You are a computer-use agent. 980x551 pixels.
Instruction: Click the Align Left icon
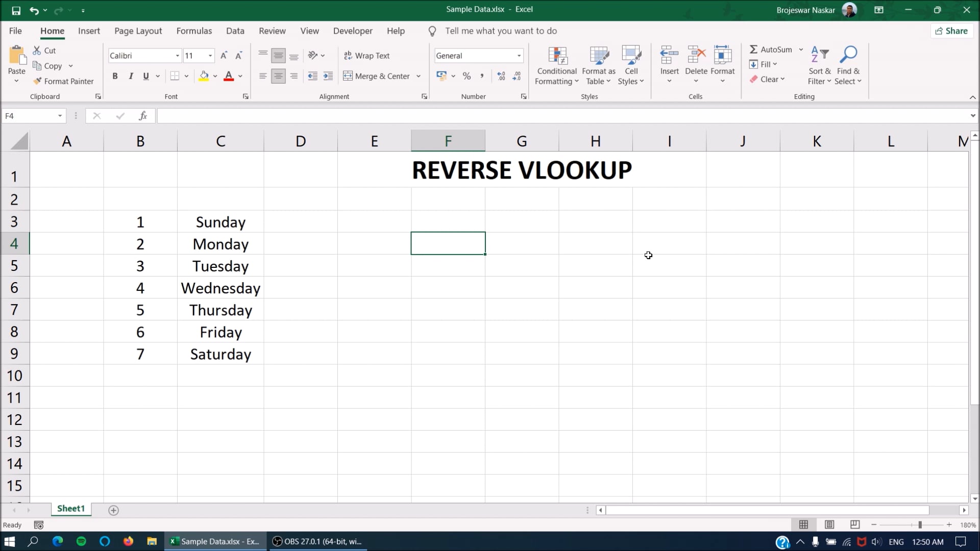coord(263,76)
